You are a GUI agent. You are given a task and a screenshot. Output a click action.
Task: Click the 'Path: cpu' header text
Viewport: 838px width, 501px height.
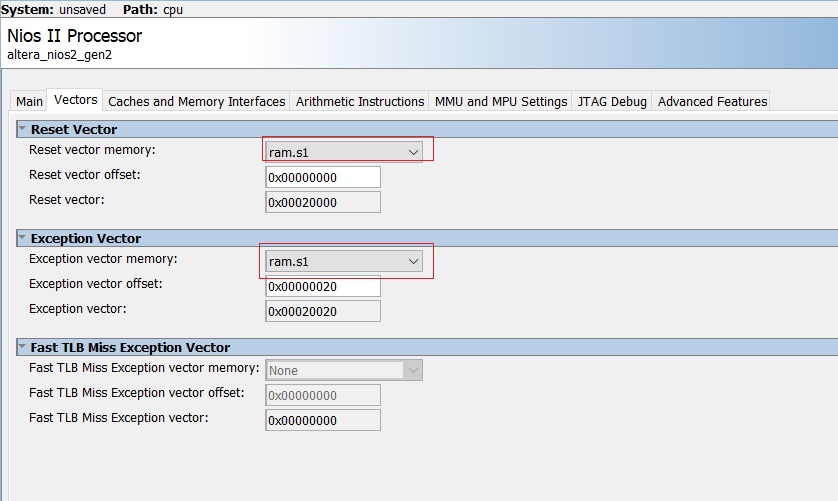click(153, 9)
